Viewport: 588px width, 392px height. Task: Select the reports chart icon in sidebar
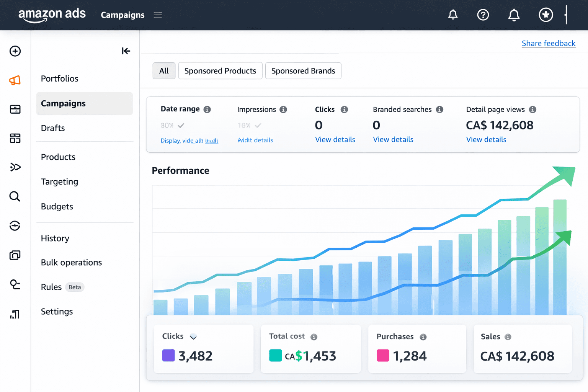pos(15,314)
